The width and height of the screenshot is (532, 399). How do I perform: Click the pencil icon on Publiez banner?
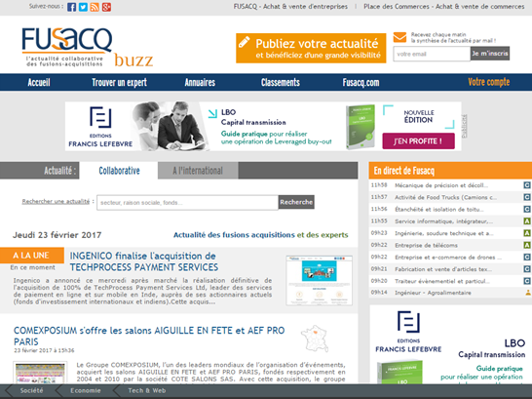245,41
